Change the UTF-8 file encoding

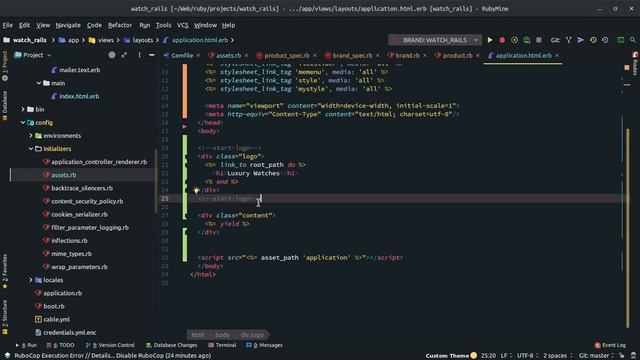tap(528, 356)
